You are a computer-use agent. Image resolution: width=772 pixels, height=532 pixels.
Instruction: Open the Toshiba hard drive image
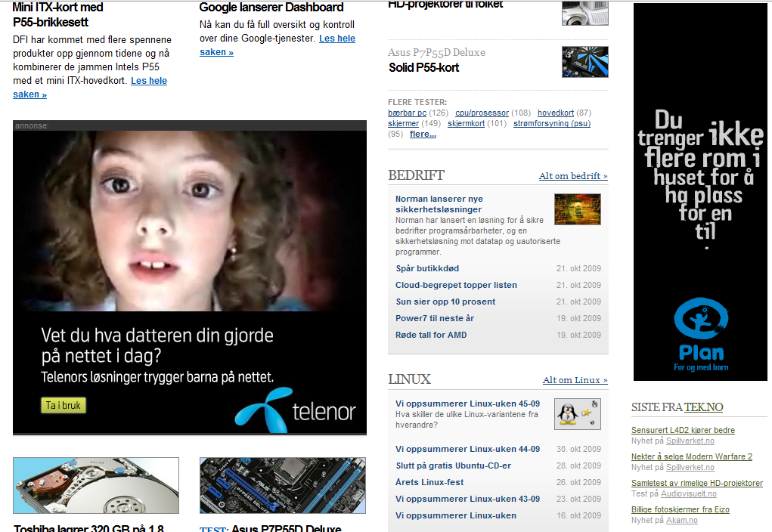tap(96, 485)
